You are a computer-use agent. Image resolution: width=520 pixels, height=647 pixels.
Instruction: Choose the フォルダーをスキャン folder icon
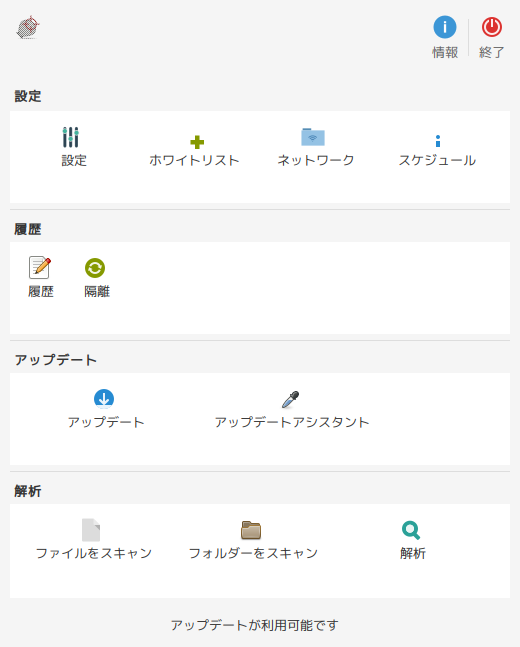251,530
